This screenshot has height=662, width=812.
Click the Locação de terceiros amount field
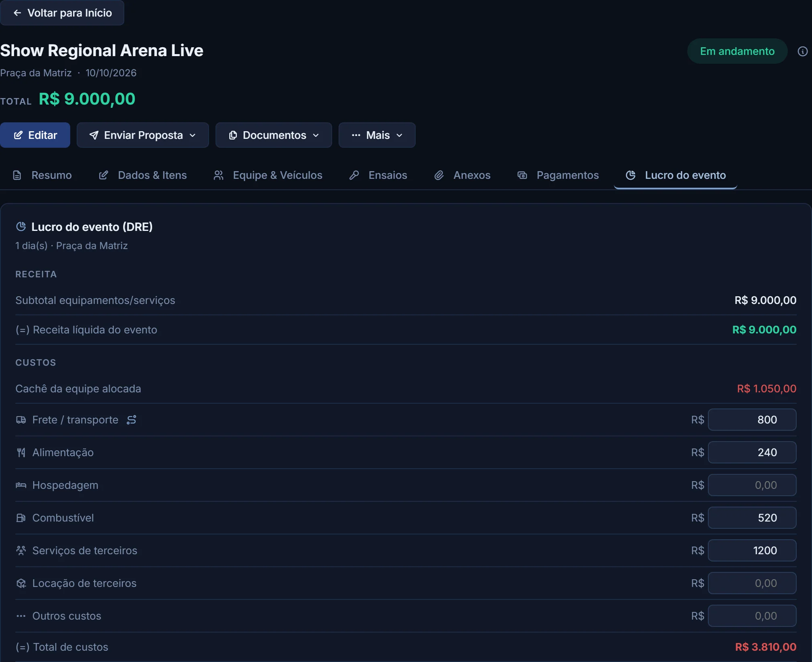click(x=752, y=583)
